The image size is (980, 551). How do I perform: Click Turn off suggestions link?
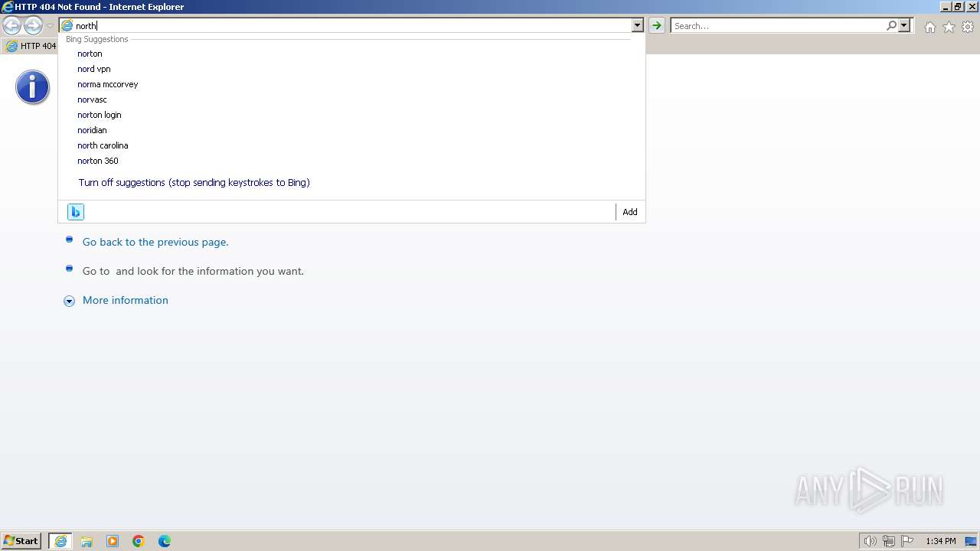pos(194,183)
